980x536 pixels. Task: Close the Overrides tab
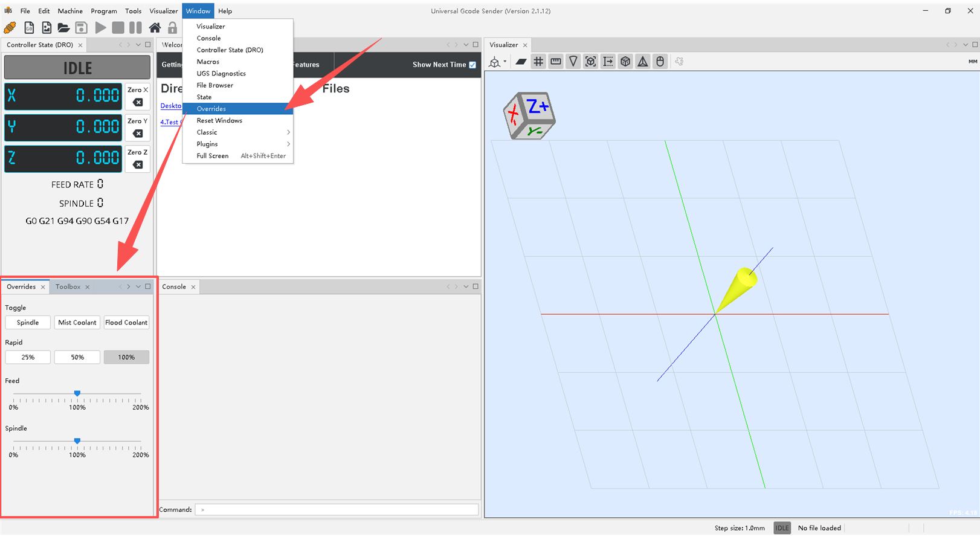point(43,287)
